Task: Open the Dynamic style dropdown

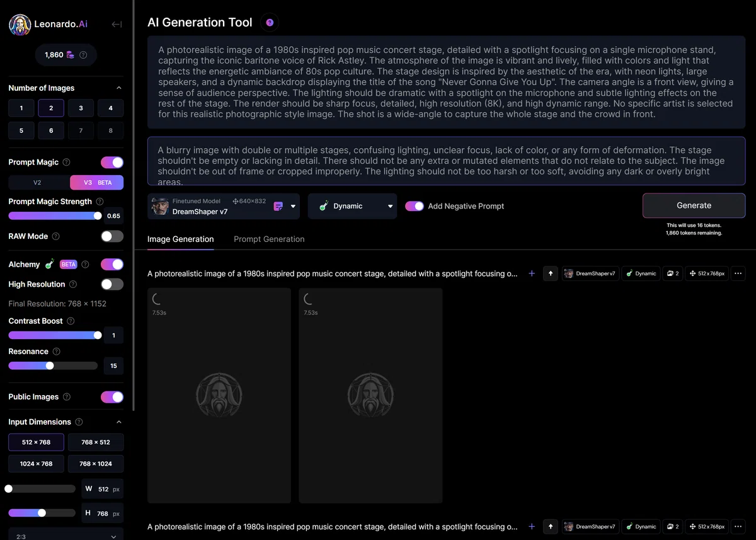Action: [x=353, y=206]
